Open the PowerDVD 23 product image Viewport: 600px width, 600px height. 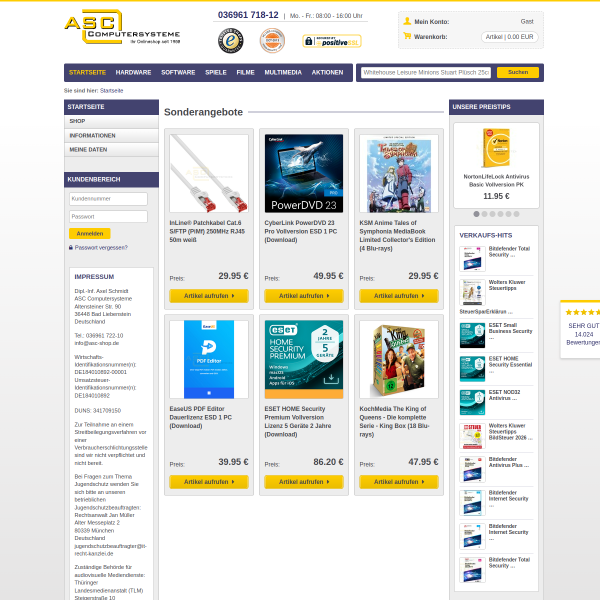[x=304, y=173]
